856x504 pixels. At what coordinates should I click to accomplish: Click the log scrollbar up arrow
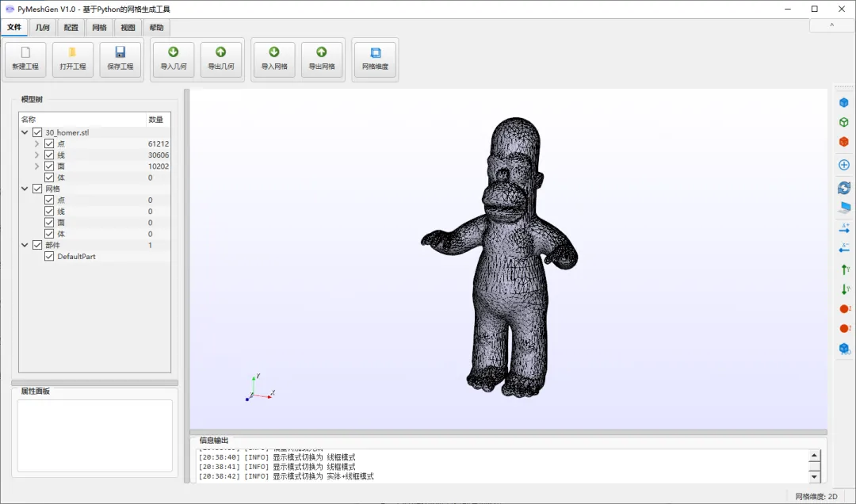[815, 456]
